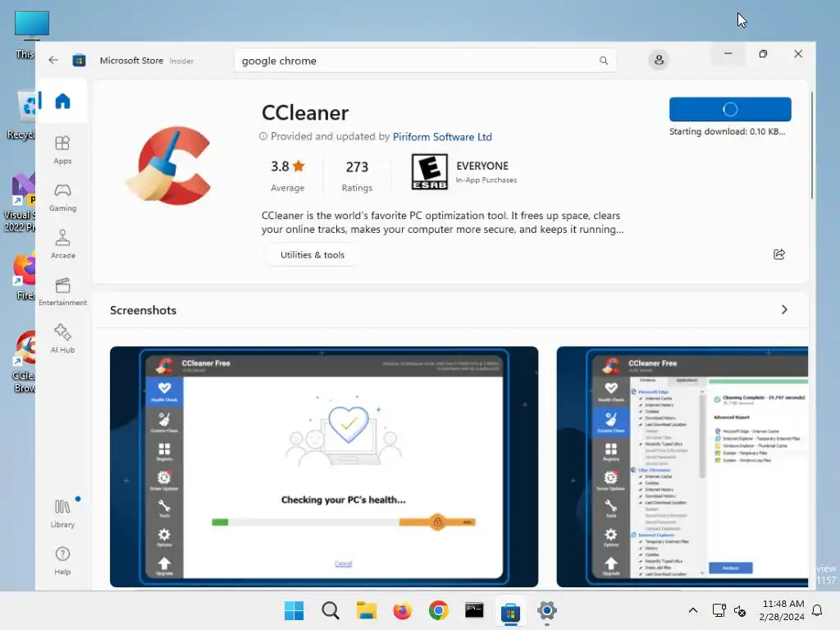Select the This PC desktop icon

tap(25, 34)
